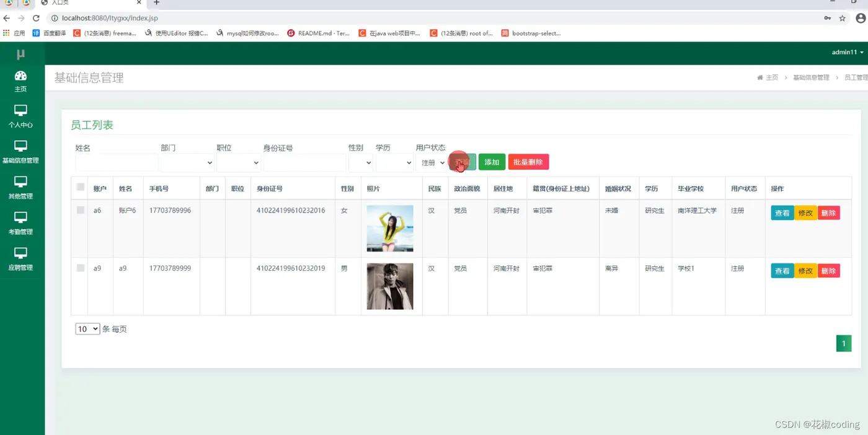Image resolution: width=868 pixels, height=435 pixels.
Task: Click the 添加 button
Action: pyautogui.click(x=492, y=162)
